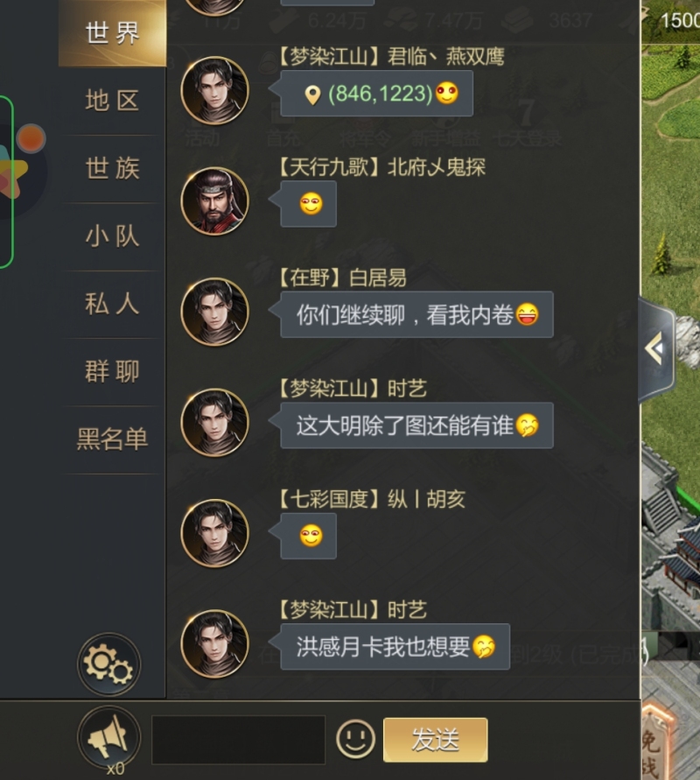Viewport: 700px width, 780px height.
Task: Open the emoji picker smiley icon
Action: pos(355,739)
